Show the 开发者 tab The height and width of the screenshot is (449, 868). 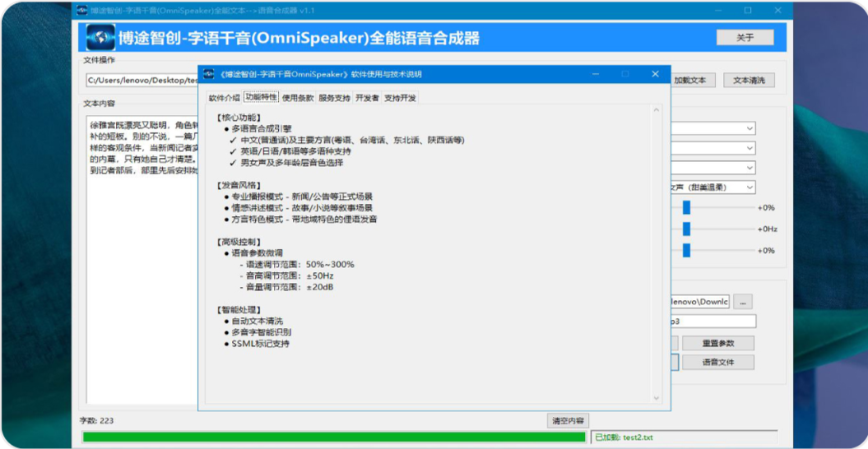[367, 98]
